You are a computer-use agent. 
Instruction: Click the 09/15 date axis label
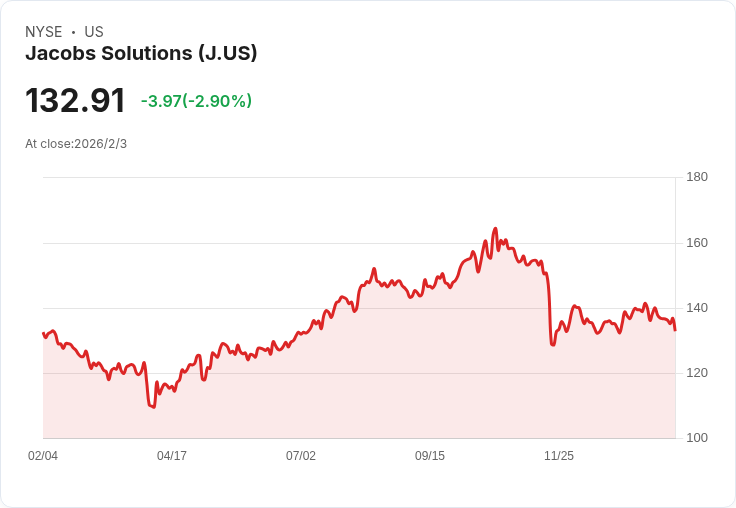[x=430, y=456]
